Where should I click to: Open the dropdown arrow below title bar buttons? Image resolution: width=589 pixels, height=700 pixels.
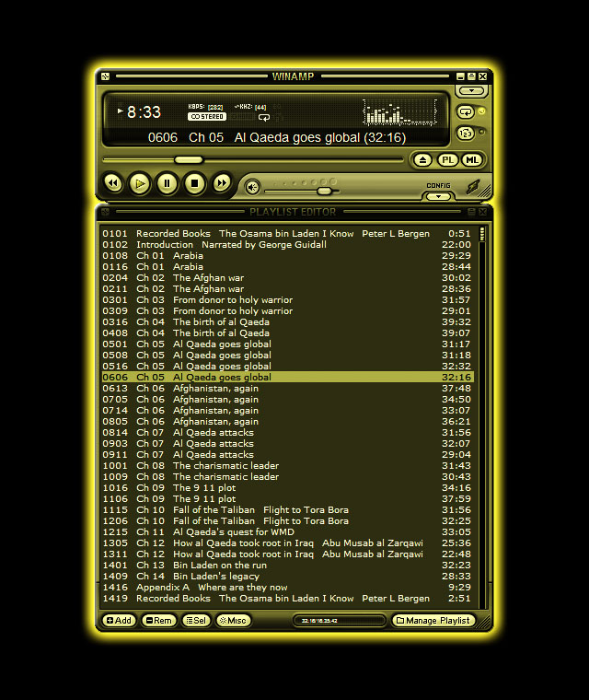point(471,91)
